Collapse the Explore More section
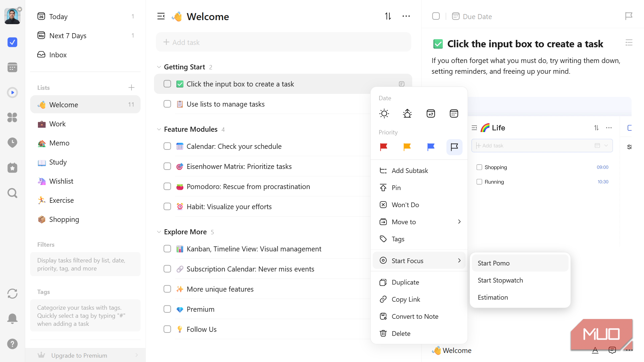 [x=159, y=232]
